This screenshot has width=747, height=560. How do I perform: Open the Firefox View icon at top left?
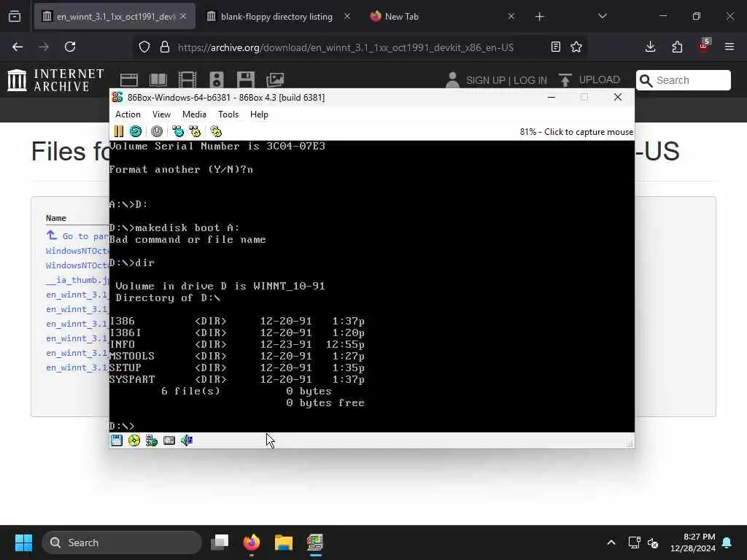coord(15,17)
